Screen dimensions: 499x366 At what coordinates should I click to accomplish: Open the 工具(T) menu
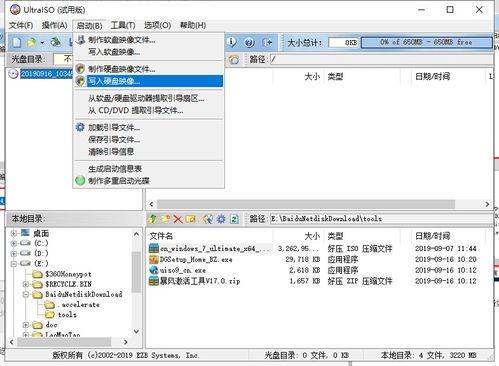pos(123,25)
